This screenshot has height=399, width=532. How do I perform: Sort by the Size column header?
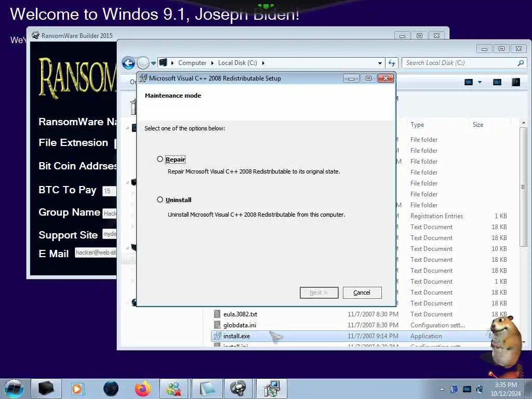point(478,125)
